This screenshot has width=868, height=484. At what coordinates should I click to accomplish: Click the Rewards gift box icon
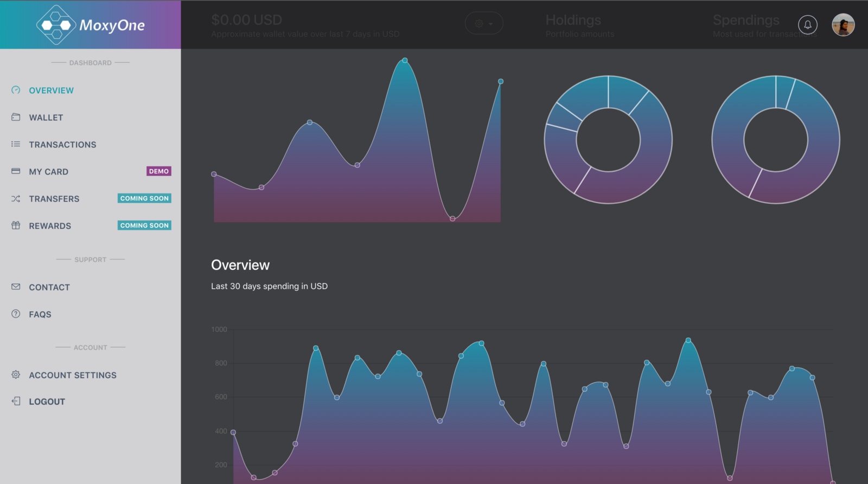click(x=16, y=225)
